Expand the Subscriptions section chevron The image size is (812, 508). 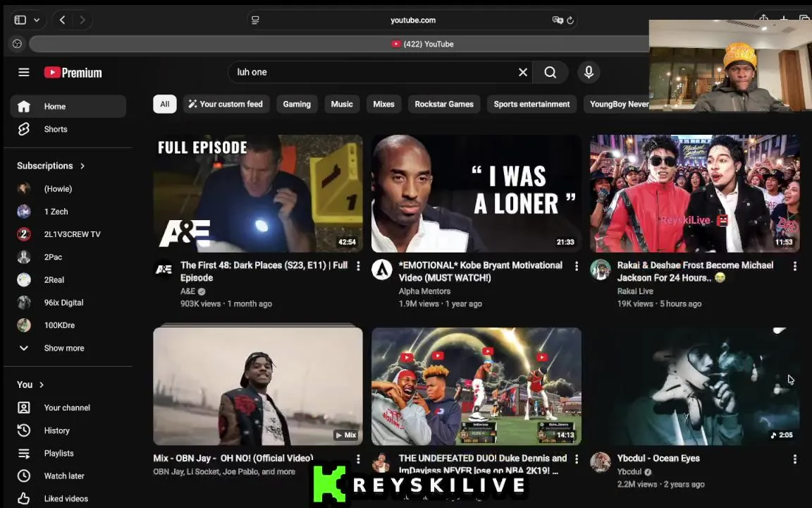82,166
